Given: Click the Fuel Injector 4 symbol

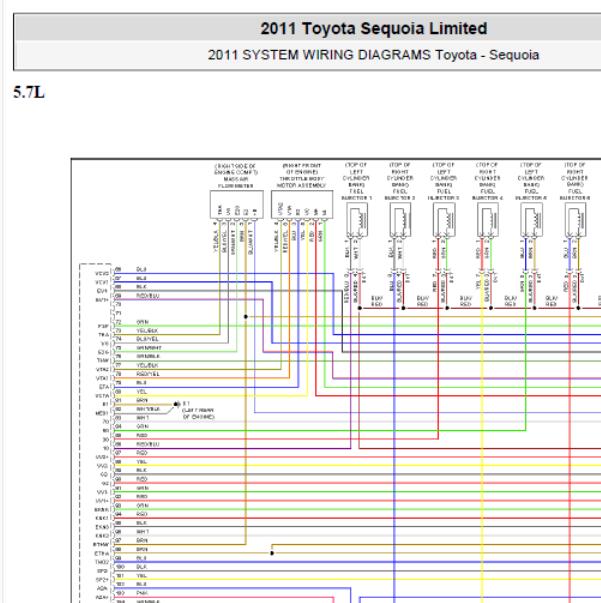Looking at the screenshot, I should (x=488, y=220).
